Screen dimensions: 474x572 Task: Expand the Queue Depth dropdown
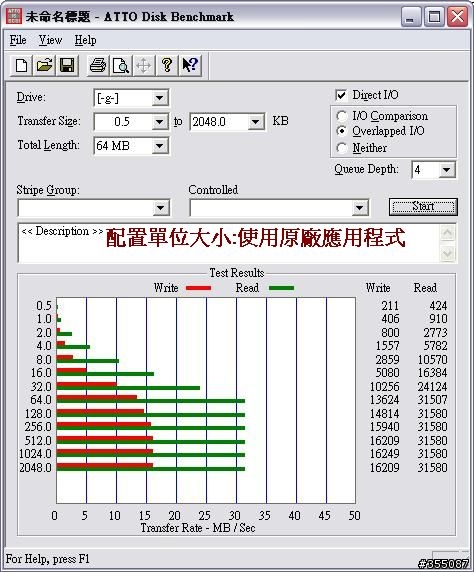[447, 170]
